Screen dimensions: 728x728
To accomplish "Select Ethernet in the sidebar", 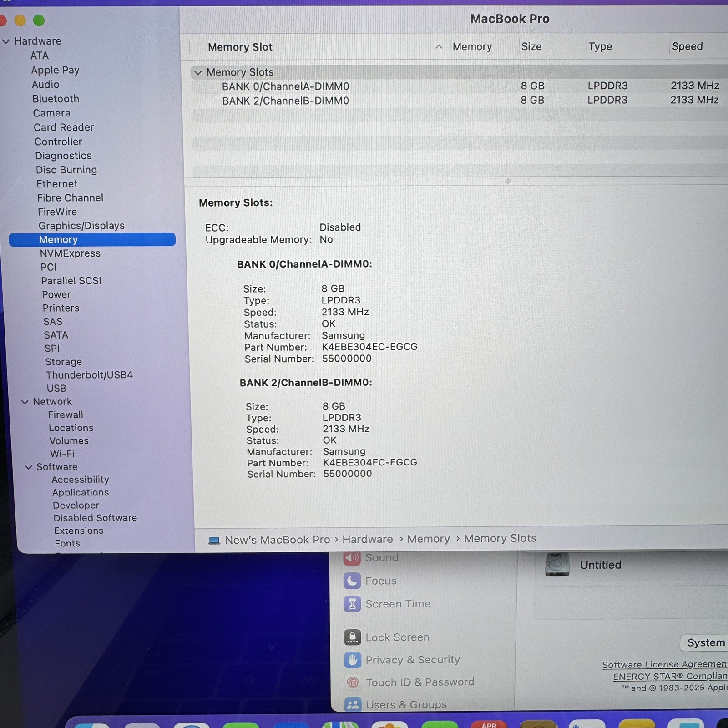I will pyautogui.click(x=57, y=184).
